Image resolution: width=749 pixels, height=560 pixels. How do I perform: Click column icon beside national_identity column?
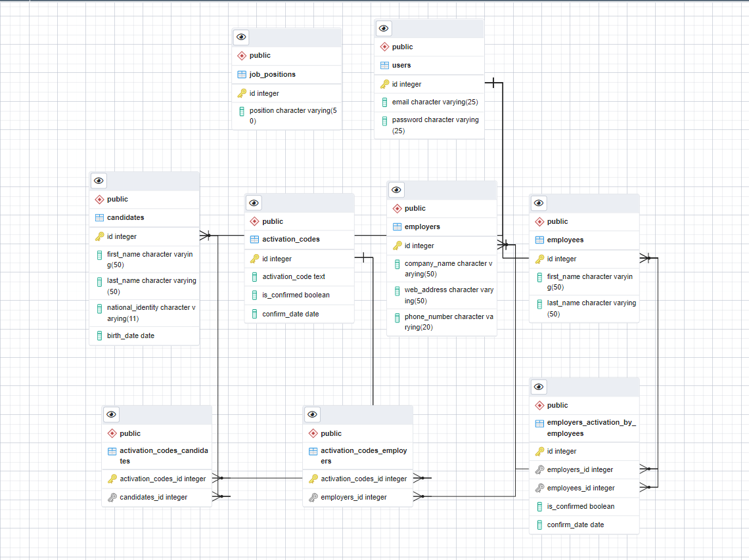pyautogui.click(x=99, y=309)
